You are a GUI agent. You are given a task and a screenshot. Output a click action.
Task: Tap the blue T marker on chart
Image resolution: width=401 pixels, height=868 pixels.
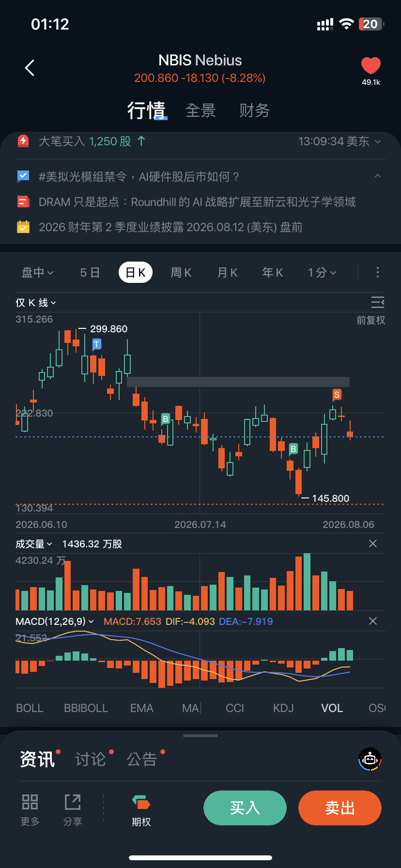point(96,345)
